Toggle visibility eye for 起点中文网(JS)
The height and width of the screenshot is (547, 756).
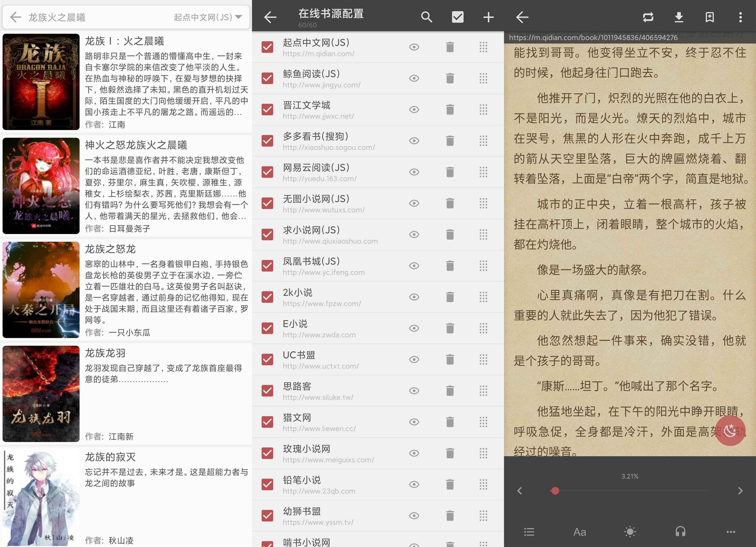point(414,47)
